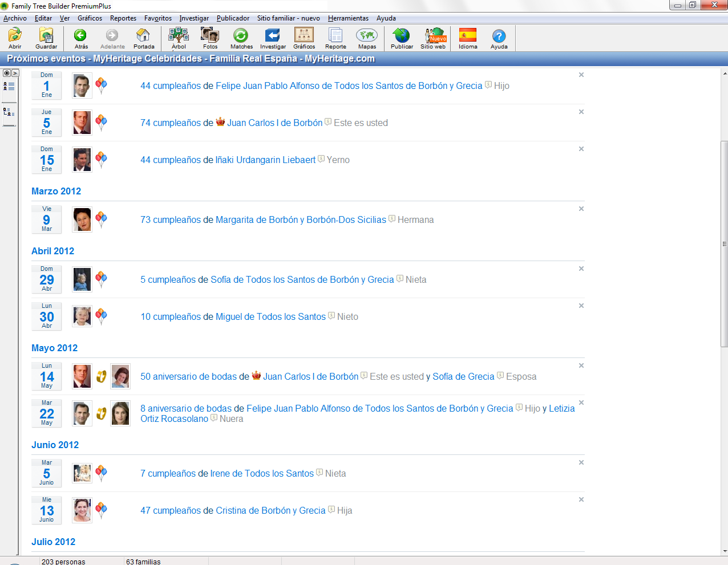Click balloons icon beside Iñaki Urdangarin birthday
Image resolution: width=728 pixels, height=565 pixels.
click(101, 160)
